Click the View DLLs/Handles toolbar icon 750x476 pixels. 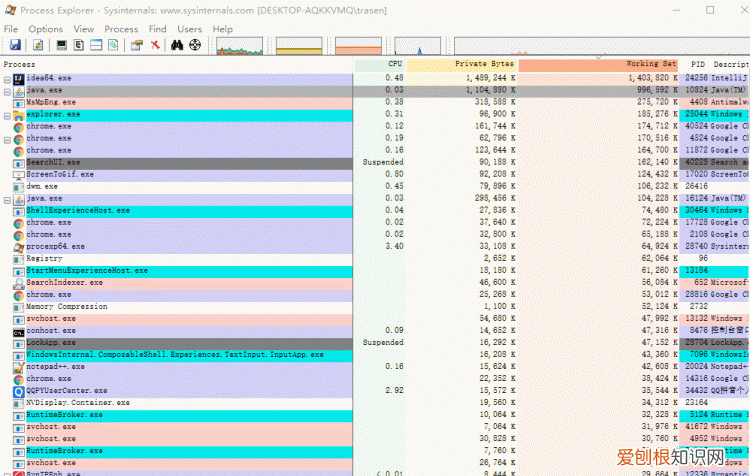113,45
